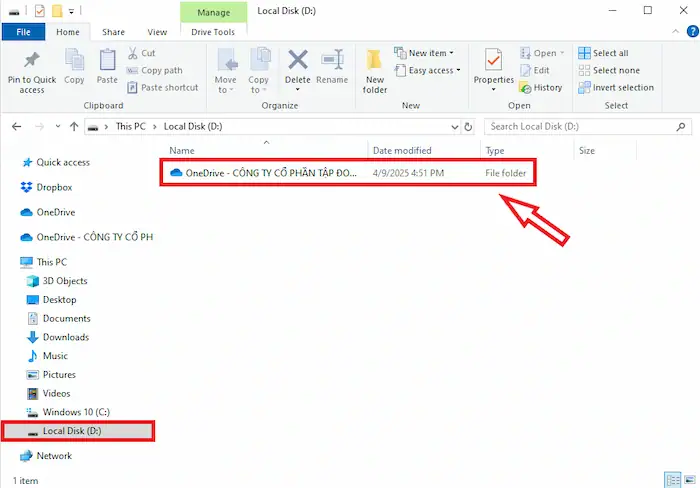The image size is (700, 488).
Task: Click Select all in the ribbon
Action: tap(610, 53)
